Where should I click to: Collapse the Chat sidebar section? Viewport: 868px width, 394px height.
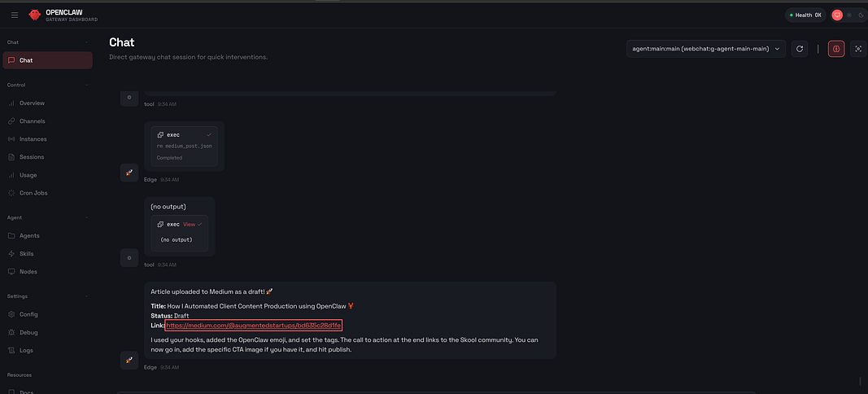pos(86,42)
